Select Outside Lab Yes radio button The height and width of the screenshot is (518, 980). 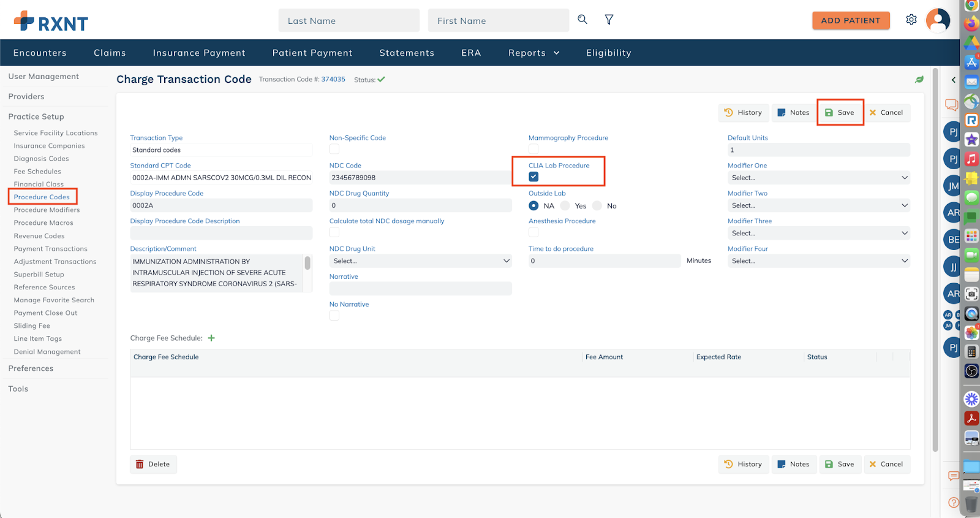tap(565, 206)
